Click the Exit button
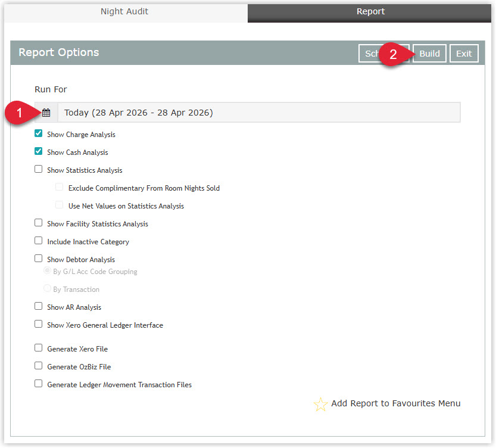This screenshot has width=496, height=448. tap(464, 54)
